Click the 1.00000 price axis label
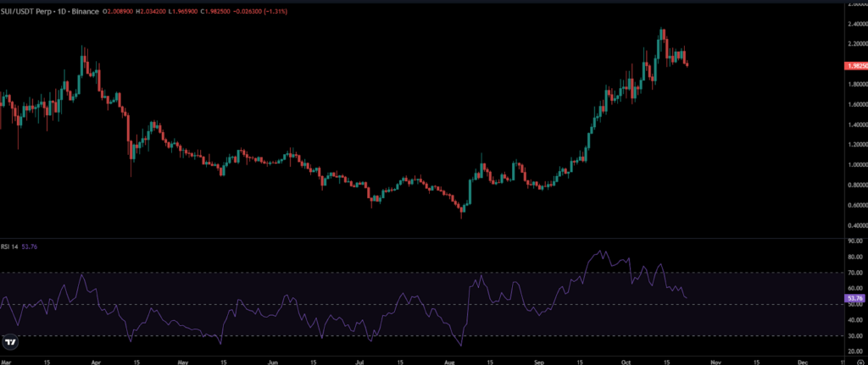The height and width of the screenshot is (365, 868). click(x=856, y=165)
